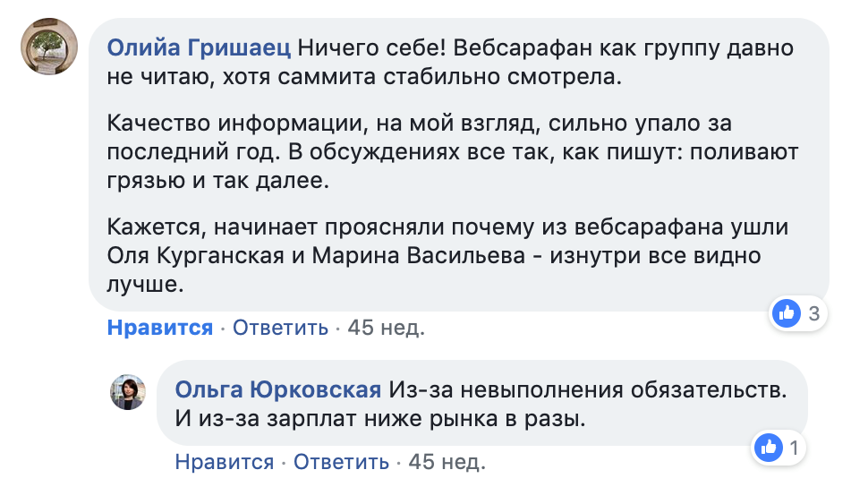The image size is (868, 487).
Task: Open the 45 нед. timestamp of first comment
Action: click(386, 328)
